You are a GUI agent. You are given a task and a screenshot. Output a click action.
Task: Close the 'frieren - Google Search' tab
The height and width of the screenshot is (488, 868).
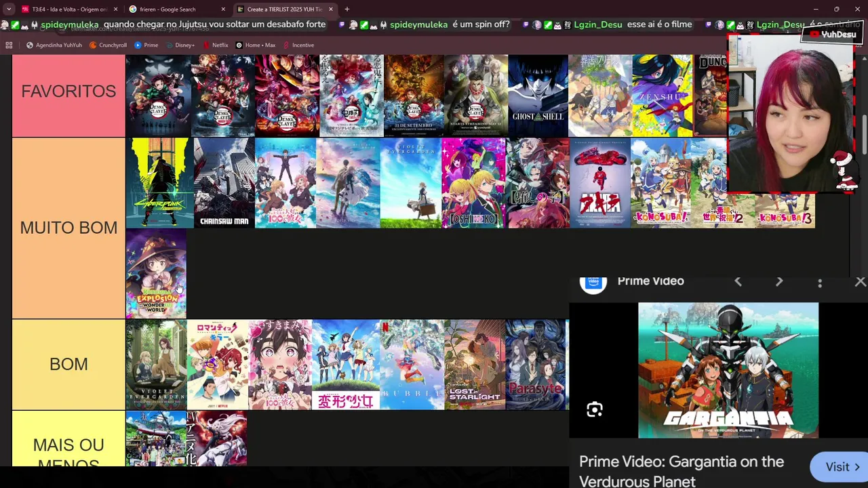(x=223, y=9)
